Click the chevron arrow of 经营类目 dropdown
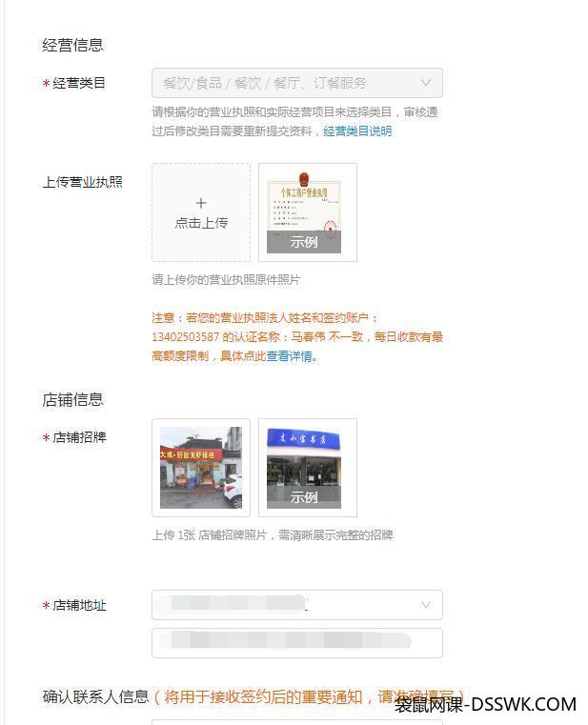Viewport: 588px width, 725px height. (426, 83)
